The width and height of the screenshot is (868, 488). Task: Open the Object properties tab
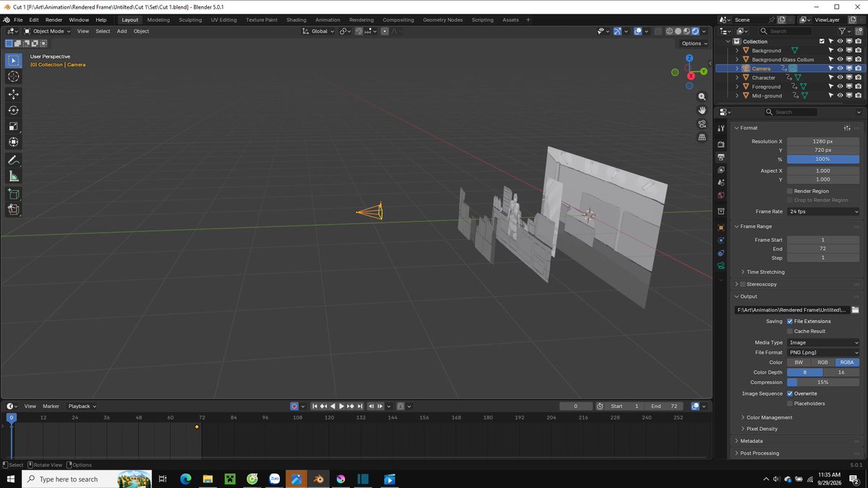point(721,228)
